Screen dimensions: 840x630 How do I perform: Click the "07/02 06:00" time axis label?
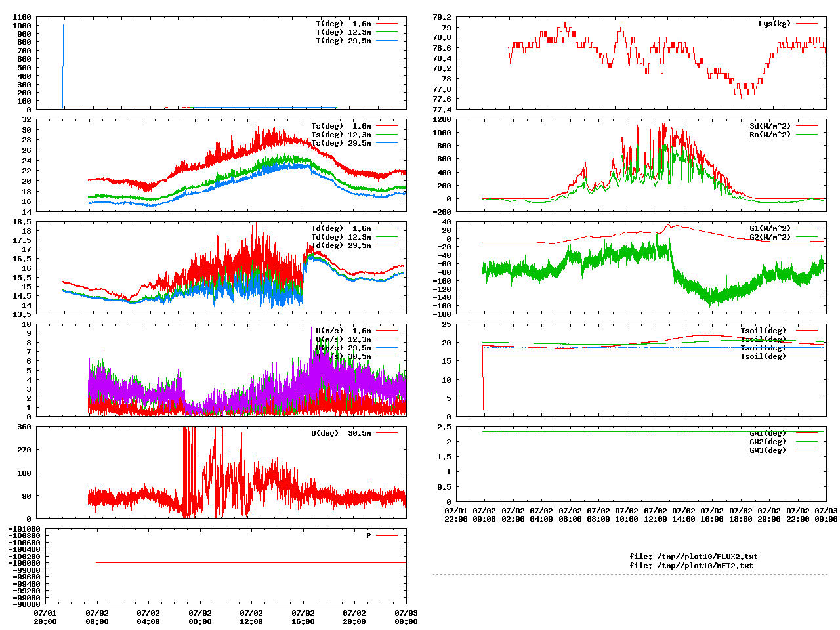pos(570,514)
